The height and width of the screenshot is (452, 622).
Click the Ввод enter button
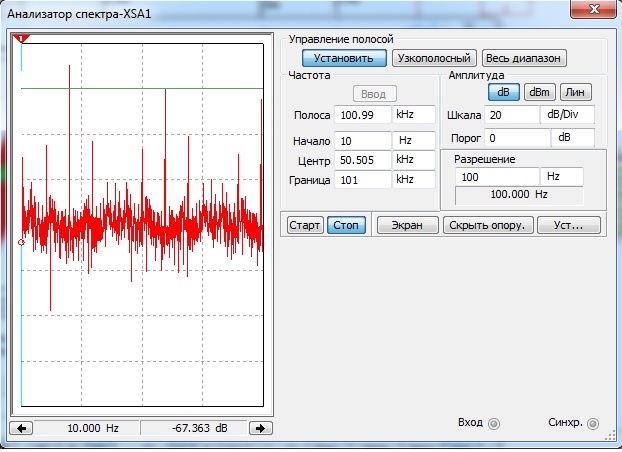click(x=374, y=94)
